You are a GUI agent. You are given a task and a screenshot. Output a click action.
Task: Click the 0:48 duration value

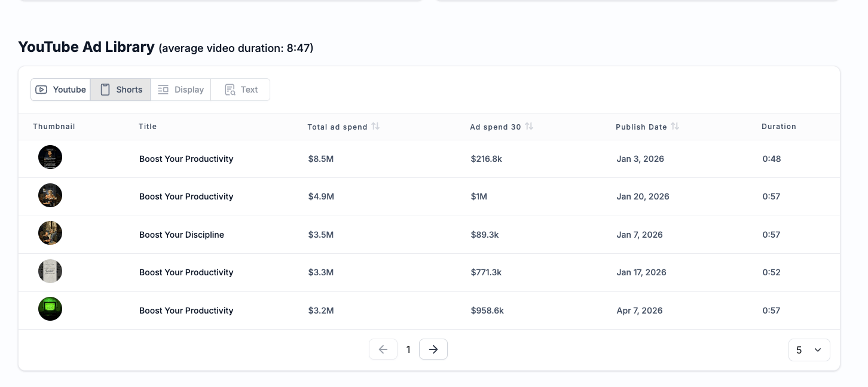(x=772, y=159)
